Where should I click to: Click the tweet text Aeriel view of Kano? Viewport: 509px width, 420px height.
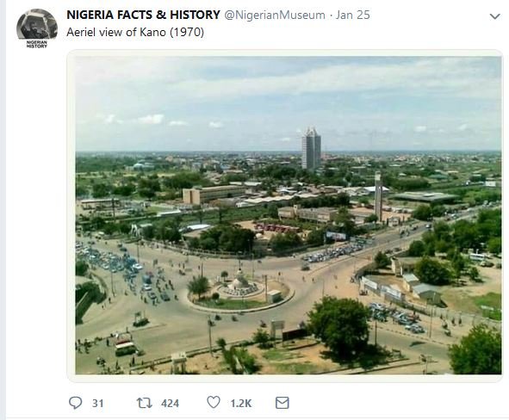135,32
